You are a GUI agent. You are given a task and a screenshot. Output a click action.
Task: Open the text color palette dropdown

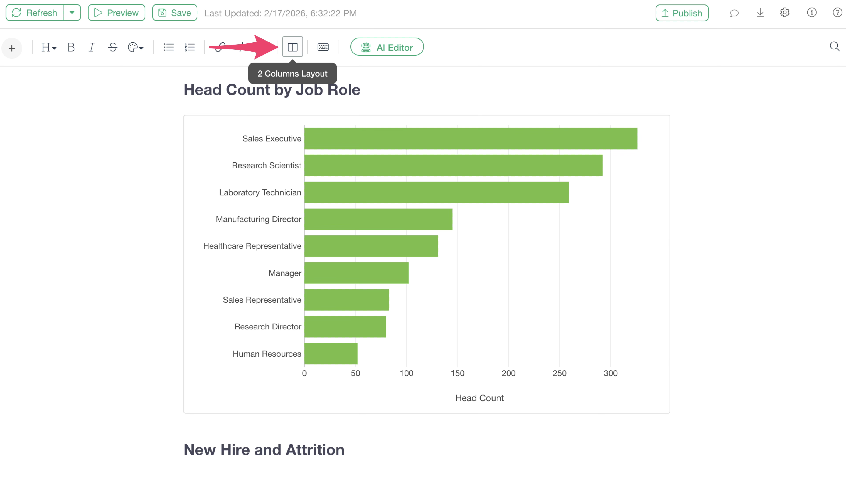(x=136, y=47)
